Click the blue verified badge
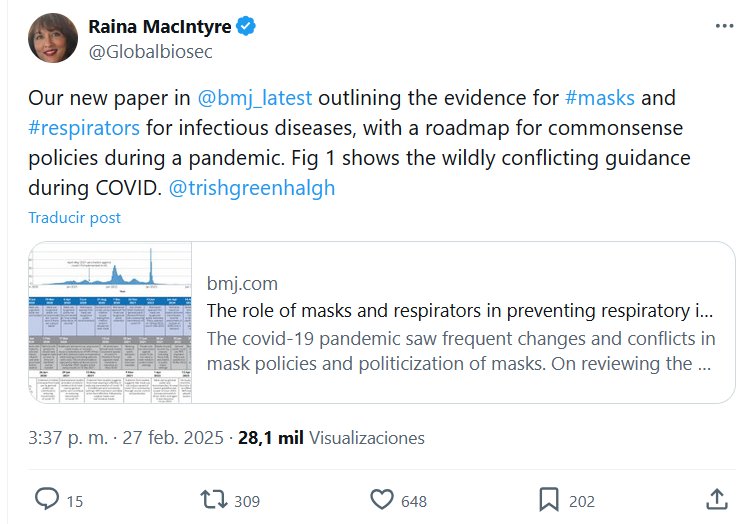Viewport: 740px width, 524px height. [x=246, y=25]
